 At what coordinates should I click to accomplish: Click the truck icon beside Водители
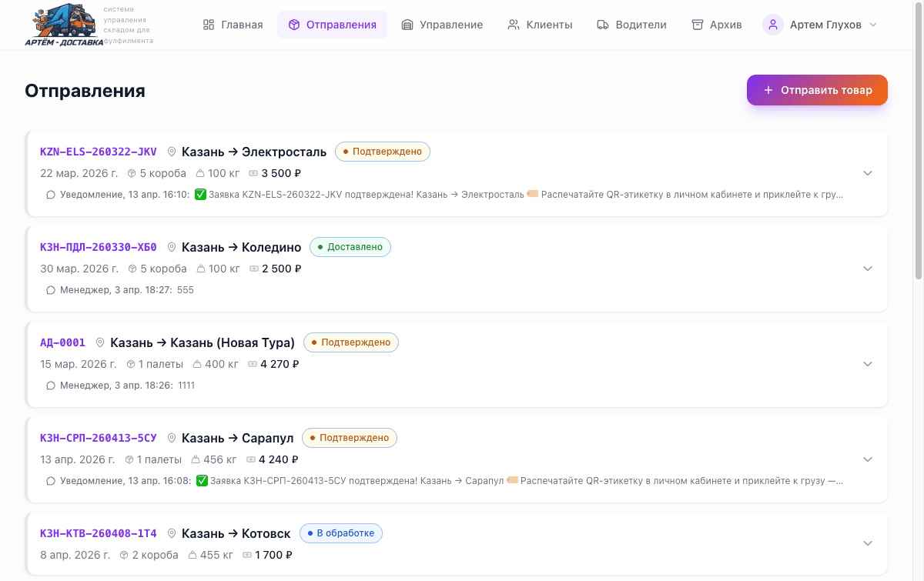604,25
